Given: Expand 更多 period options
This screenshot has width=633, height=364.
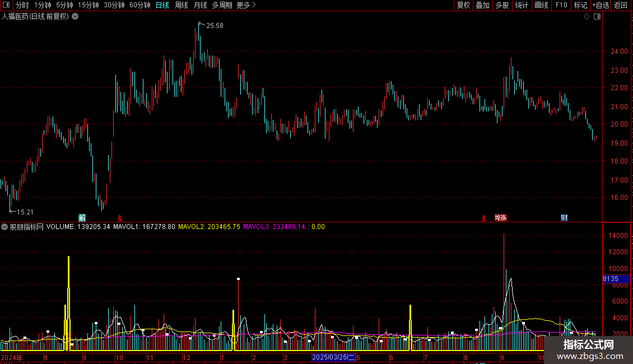Looking at the screenshot, I should 246,5.
